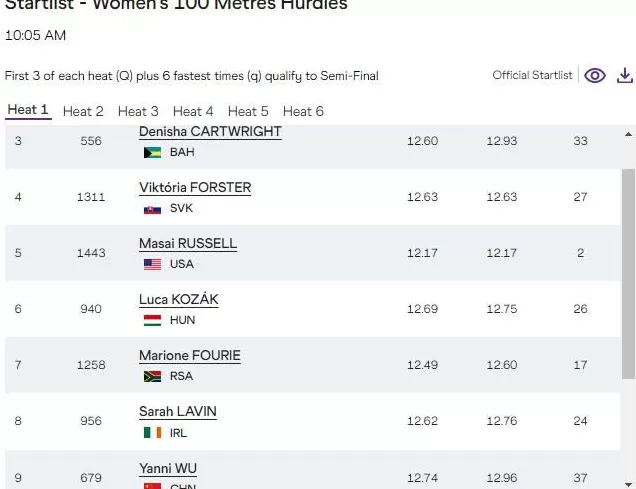Image resolution: width=636 pixels, height=489 pixels.
Task: Click the download startlist icon
Action: coord(624,76)
